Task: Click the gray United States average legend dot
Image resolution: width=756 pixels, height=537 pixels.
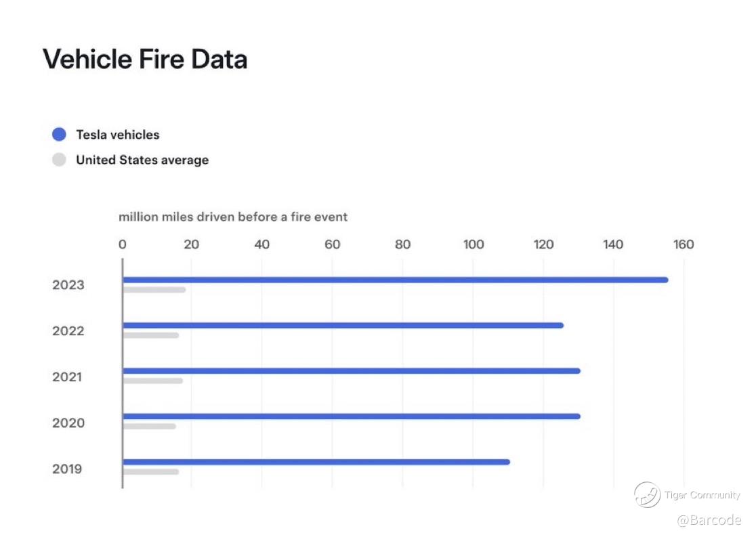Action: point(60,160)
